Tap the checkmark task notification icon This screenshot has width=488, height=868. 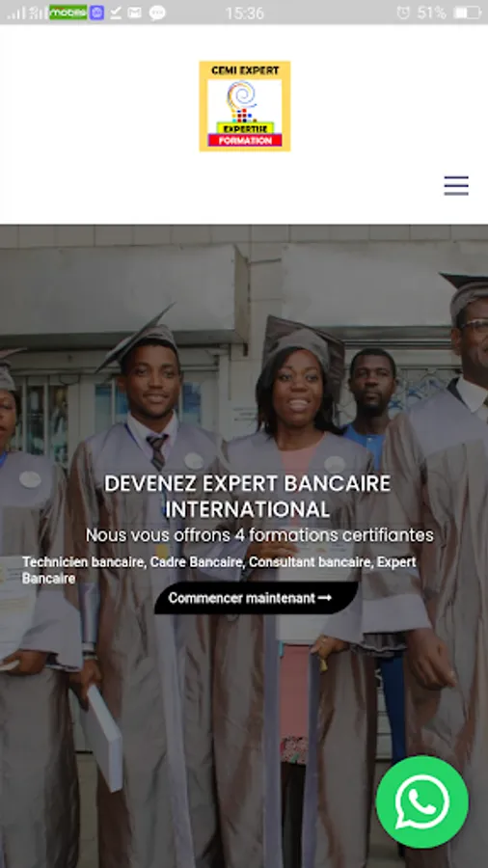(x=115, y=13)
